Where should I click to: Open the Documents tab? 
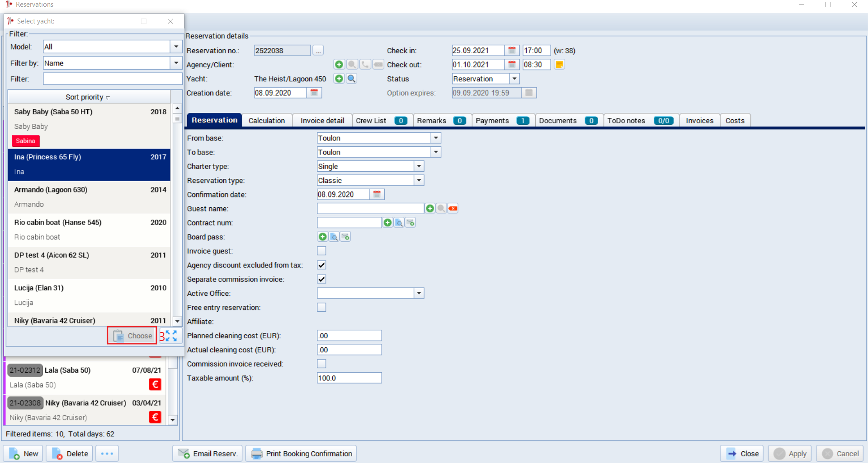click(569, 121)
